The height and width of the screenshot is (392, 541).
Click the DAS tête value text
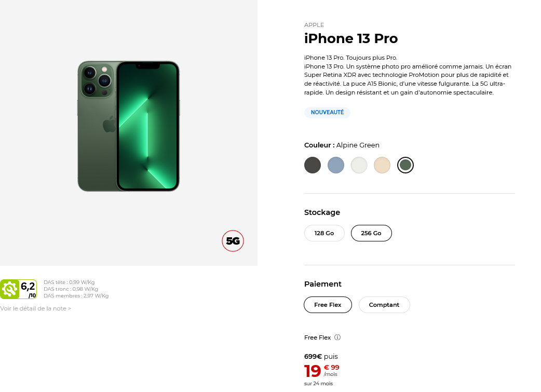click(69, 282)
